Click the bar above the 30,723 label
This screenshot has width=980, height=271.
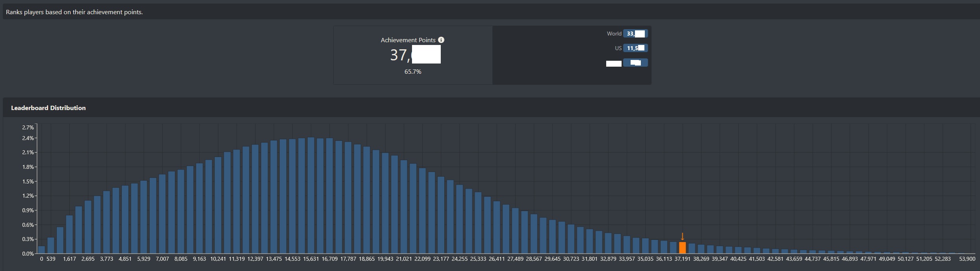(x=571, y=239)
